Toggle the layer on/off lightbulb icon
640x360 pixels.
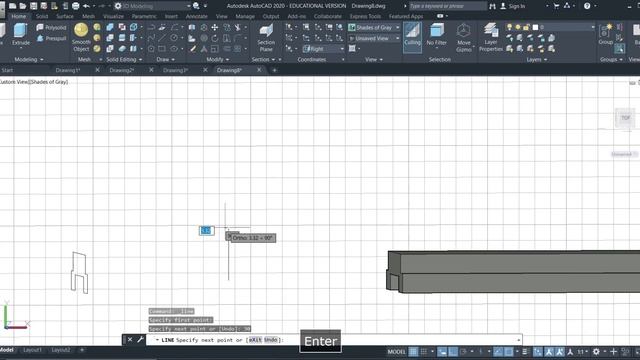click(x=509, y=27)
